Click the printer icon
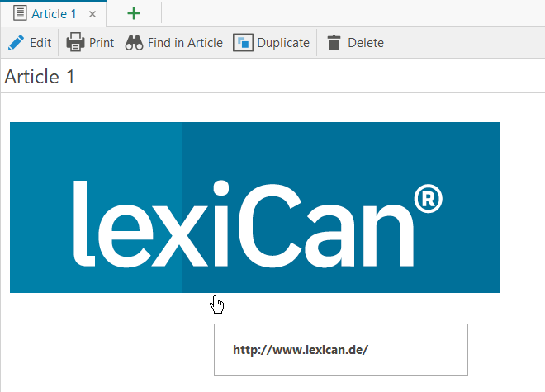Screen dimensions: 545x392 click(75, 43)
